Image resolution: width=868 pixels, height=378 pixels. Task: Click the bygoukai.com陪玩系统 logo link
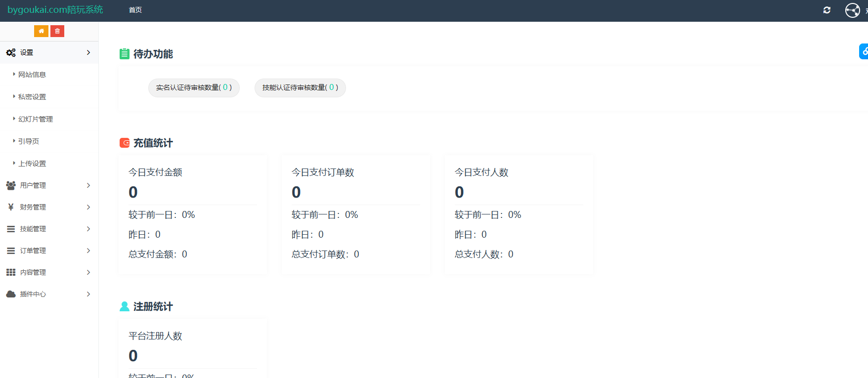pos(55,9)
